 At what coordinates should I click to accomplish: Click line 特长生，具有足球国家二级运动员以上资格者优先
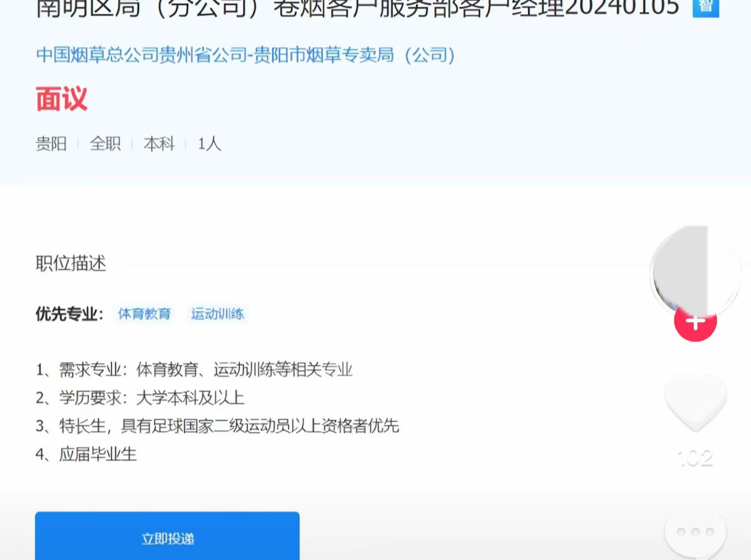click(217, 426)
